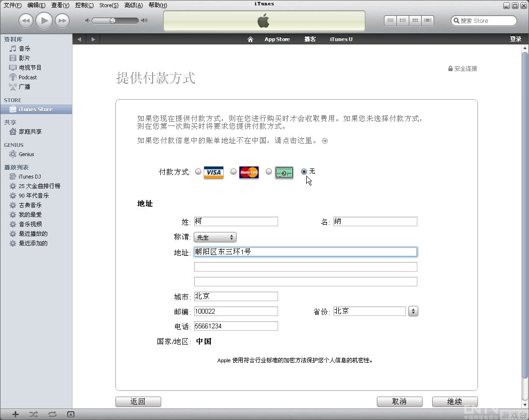This screenshot has width=529, height=420.
Task: Open the Store(S) menu
Action: tap(108, 5)
